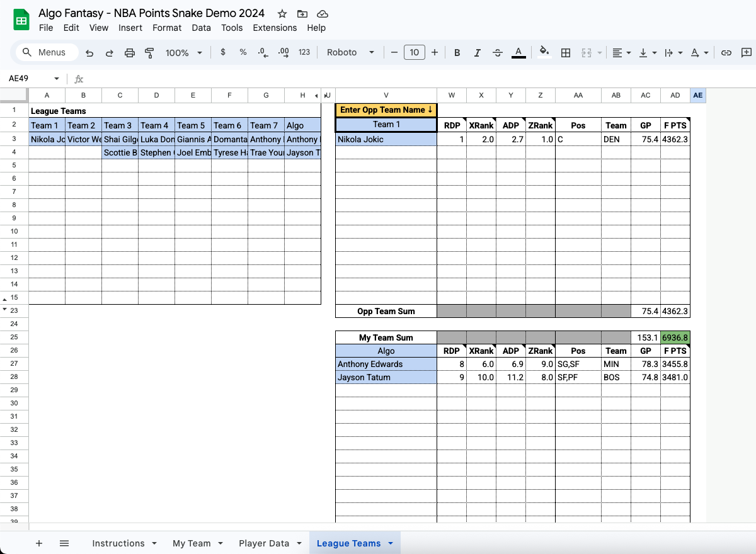Add a new sheet
756x554 pixels.
pos(39,543)
